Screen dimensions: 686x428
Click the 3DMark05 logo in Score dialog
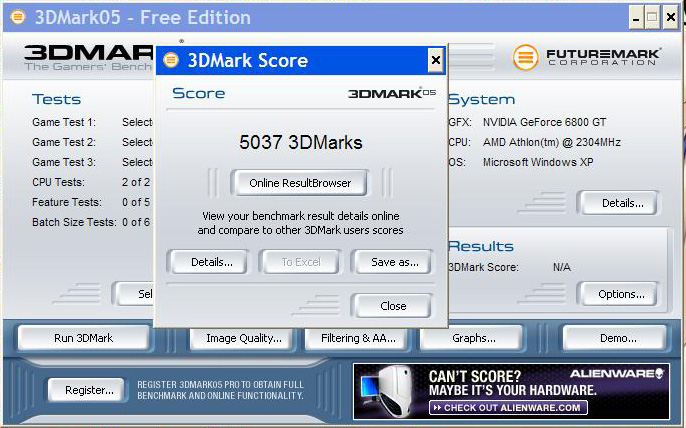(x=392, y=93)
